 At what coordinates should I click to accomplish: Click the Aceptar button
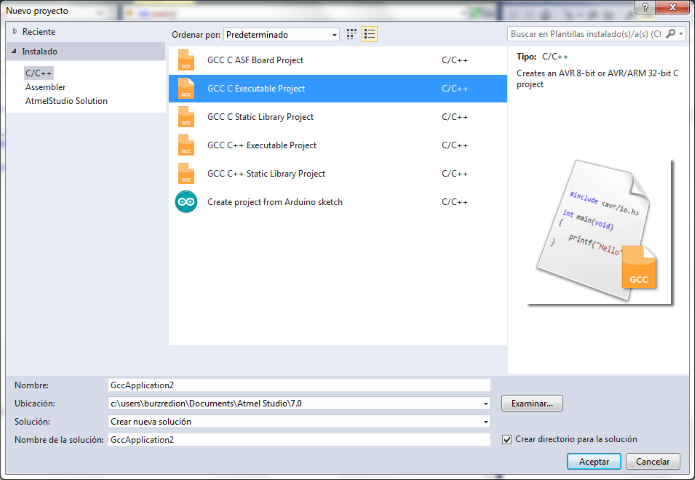click(594, 462)
